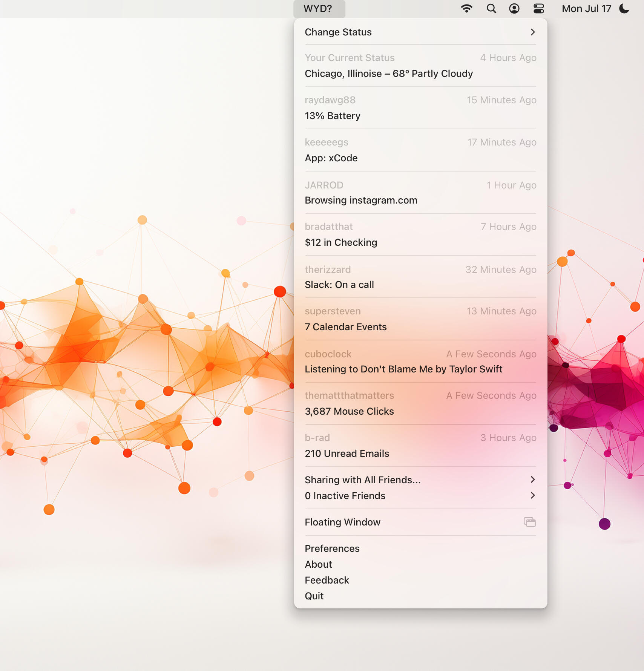Quit the WYD app
The height and width of the screenshot is (671, 644).
coord(314,596)
